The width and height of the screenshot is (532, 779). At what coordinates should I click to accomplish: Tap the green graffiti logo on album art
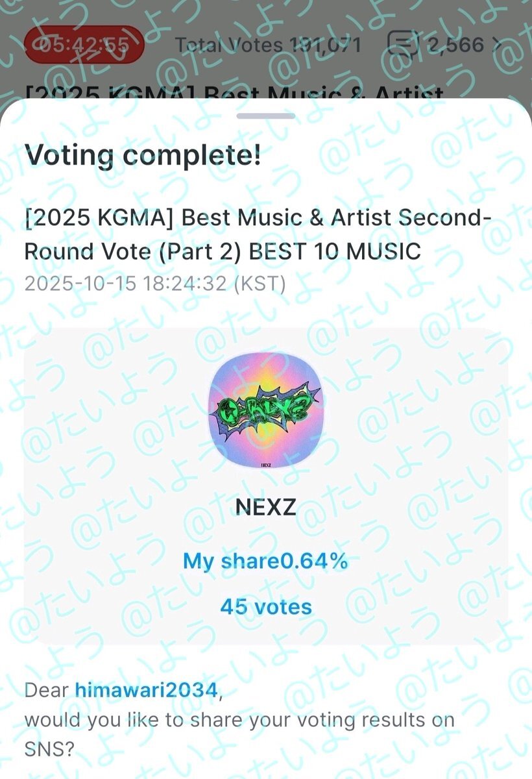[x=266, y=410]
